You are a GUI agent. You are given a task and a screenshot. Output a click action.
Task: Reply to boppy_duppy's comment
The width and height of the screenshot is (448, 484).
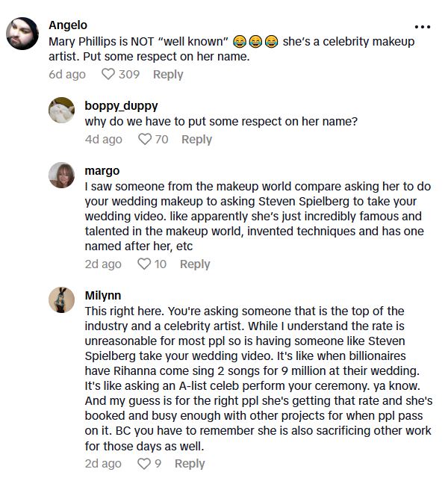[x=196, y=140]
